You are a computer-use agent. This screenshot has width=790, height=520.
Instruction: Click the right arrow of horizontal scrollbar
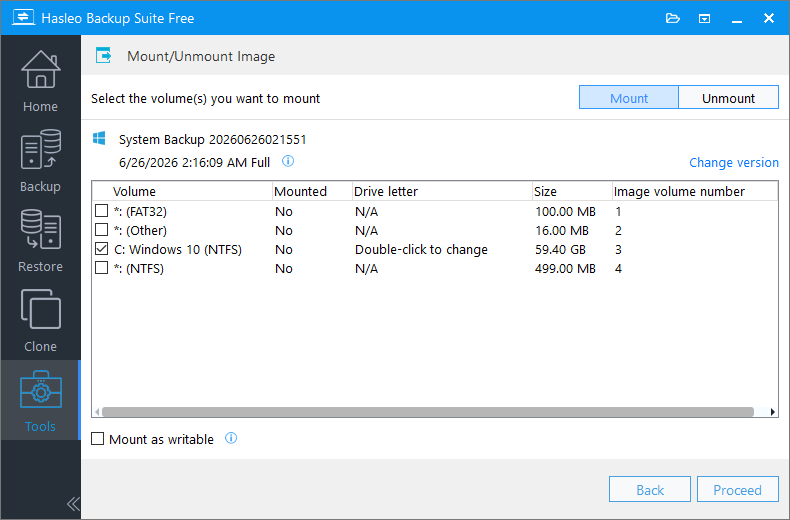[772, 412]
